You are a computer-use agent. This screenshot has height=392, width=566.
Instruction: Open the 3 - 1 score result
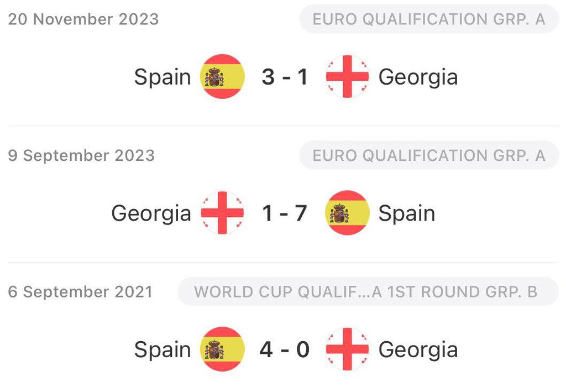285,77
